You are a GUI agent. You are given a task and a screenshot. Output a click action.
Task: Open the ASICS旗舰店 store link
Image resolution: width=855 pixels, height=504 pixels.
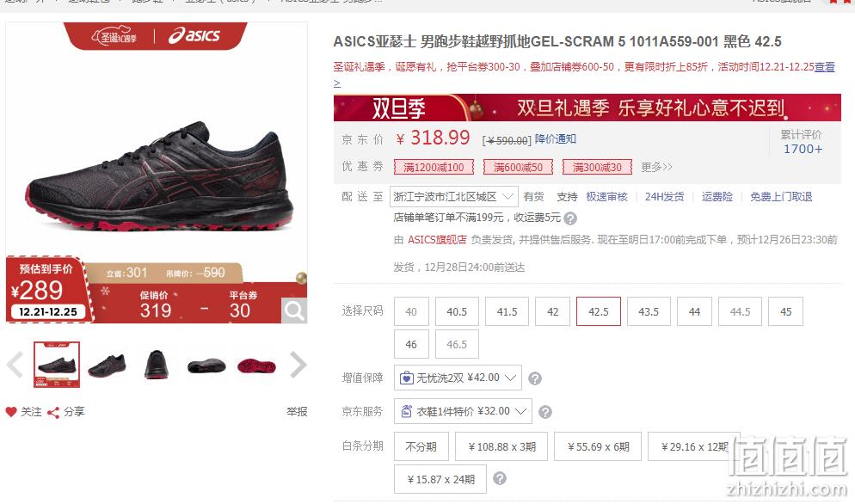[437, 240]
